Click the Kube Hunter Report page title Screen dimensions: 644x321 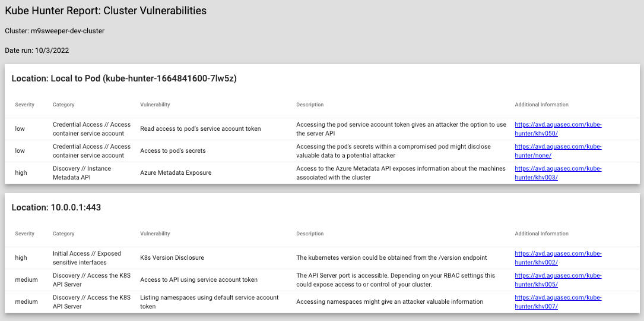(x=106, y=11)
